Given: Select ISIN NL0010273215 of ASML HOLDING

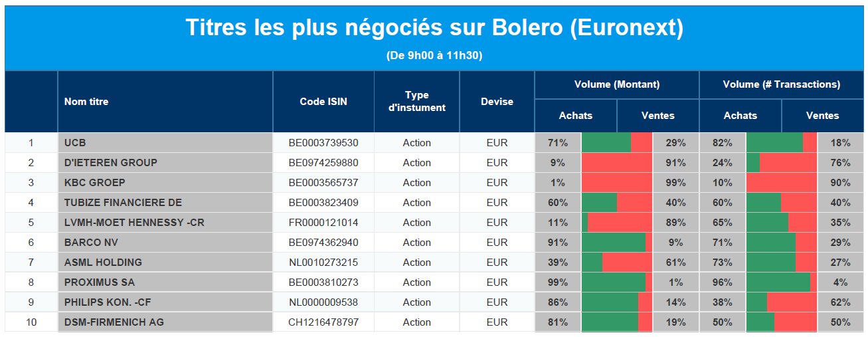Looking at the screenshot, I should (x=323, y=263).
